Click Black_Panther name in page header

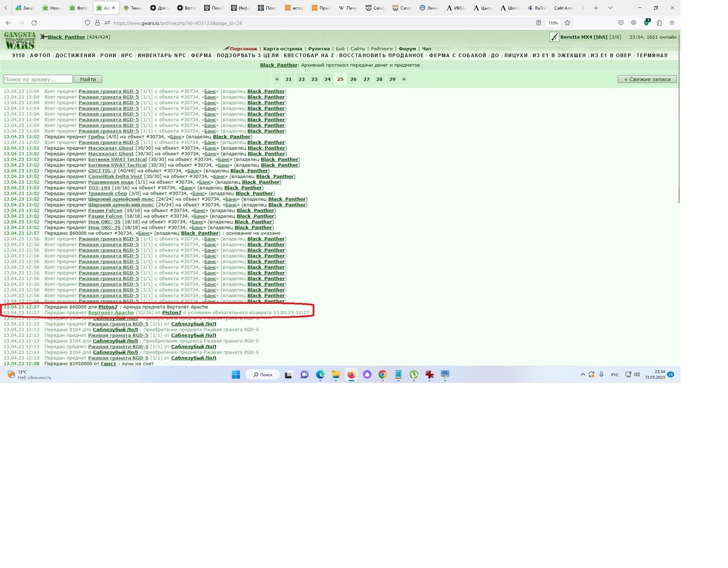pos(67,37)
